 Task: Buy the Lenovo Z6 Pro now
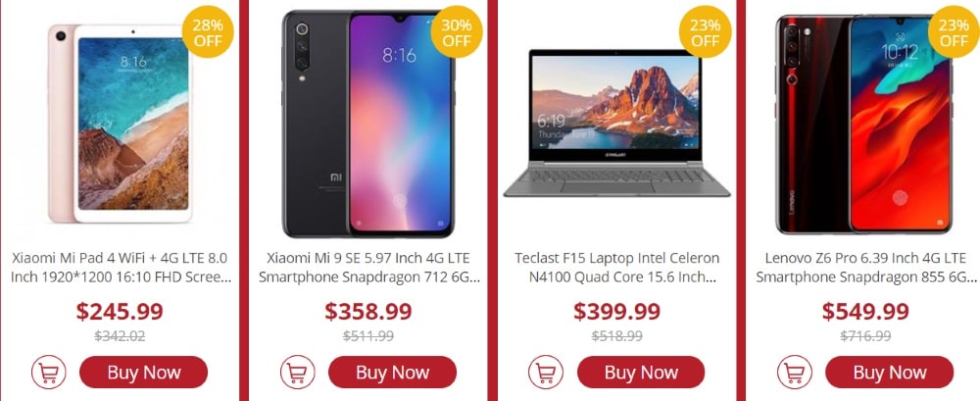tap(890, 373)
